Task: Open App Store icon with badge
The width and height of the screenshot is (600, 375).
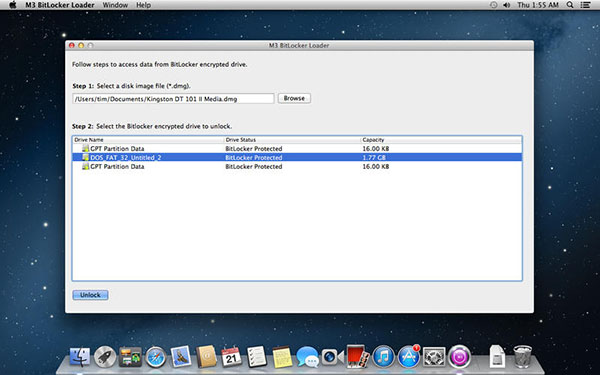Action: (x=409, y=357)
